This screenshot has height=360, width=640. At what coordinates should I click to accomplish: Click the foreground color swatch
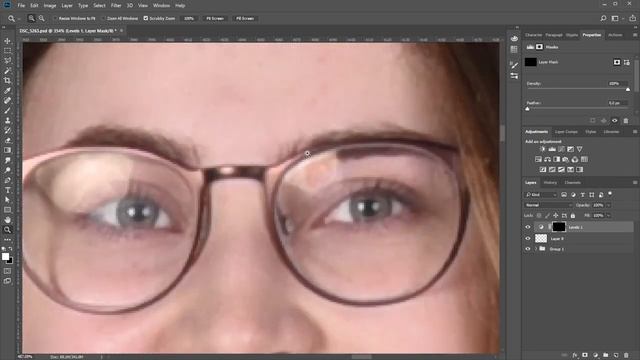click(x=5, y=256)
